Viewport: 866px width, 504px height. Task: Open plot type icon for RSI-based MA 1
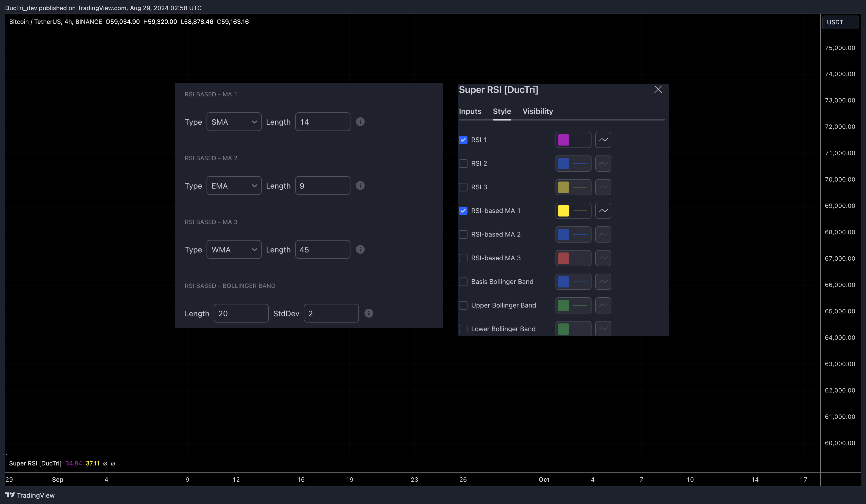click(x=603, y=211)
